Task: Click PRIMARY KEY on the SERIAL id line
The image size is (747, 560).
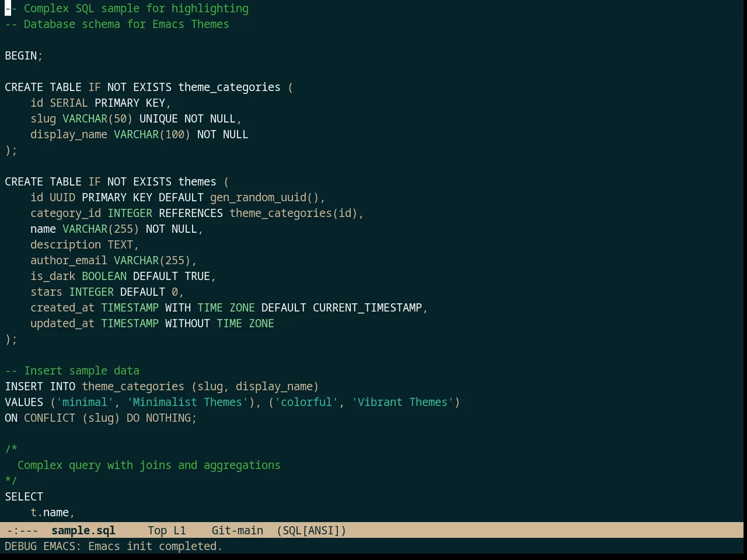Action: tap(130, 103)
